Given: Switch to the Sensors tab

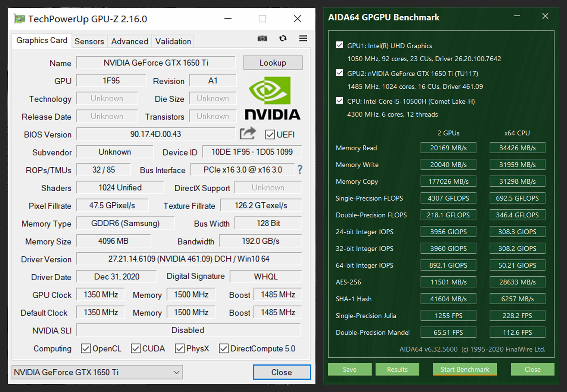Looking at the screenshot, I should pos(89,41).
